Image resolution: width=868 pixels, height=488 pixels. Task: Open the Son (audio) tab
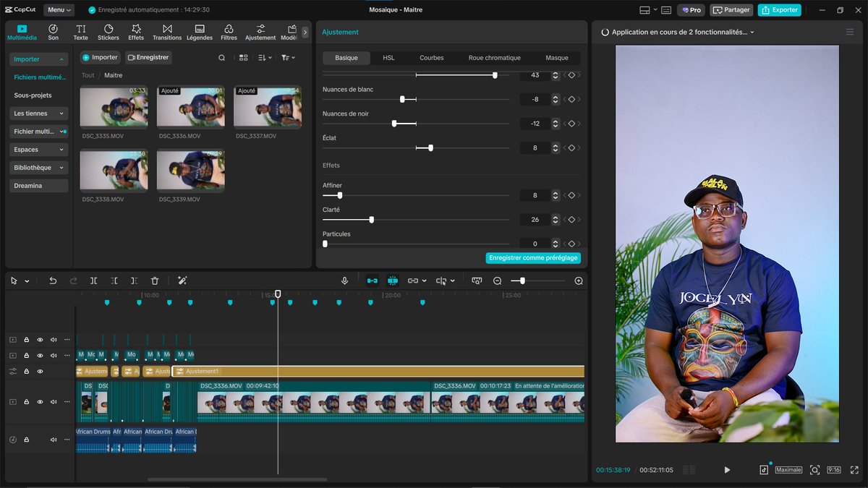click(x=53, y=32)
